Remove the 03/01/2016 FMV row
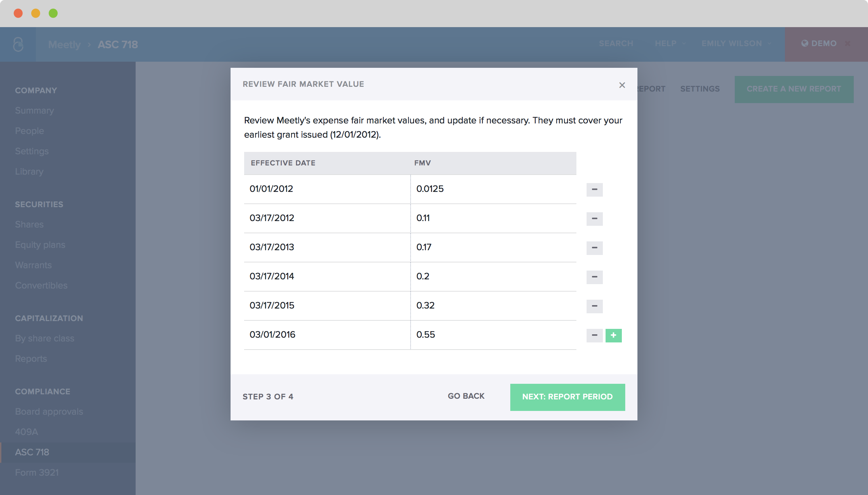The height and width of the screenshot is (495, 868). pyautogui.click(x=594, y=335)
